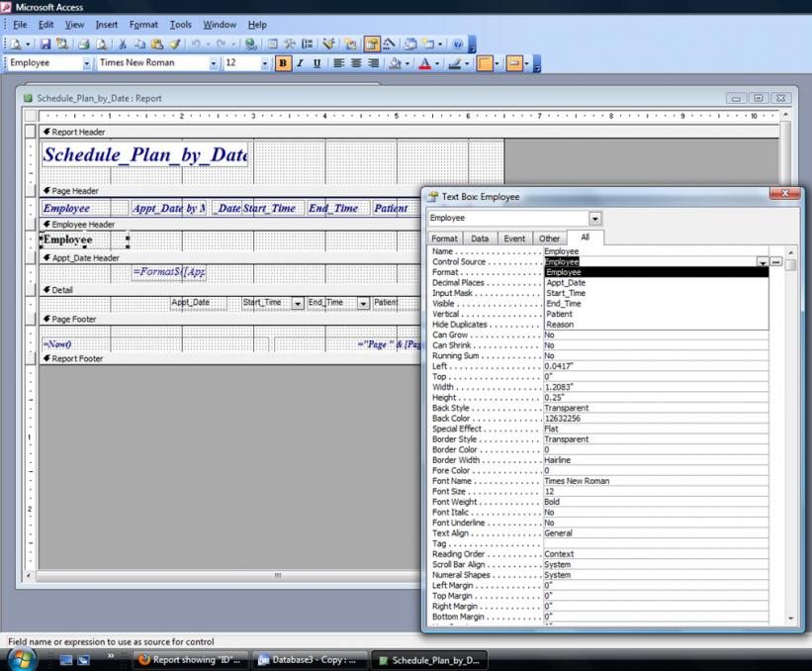812x671 pixels.
Task: Click the Fill/Back Color paint bucket
Action: pyautogui.click(x=396, y=63)
